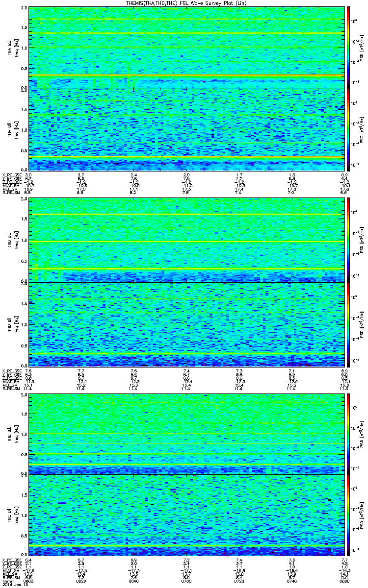Click inside the THA B-perpendicular spectrogram panel
The image size is (368, 588).
tap(186, 48)
